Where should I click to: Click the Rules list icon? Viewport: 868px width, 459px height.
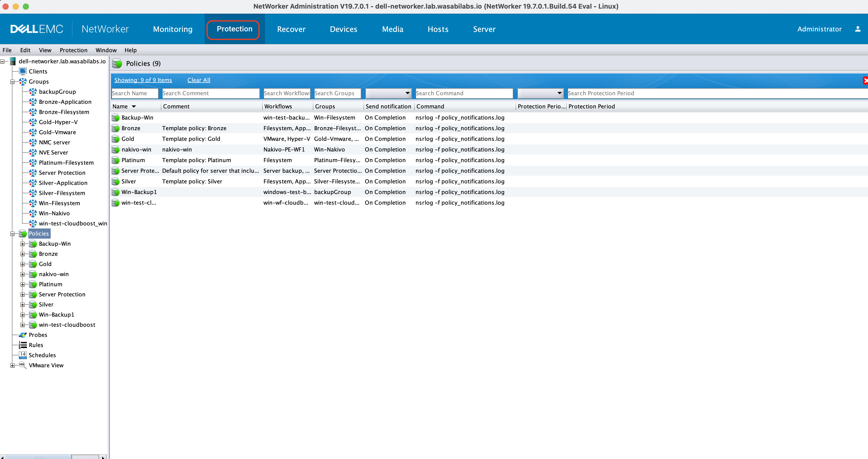[23, 345]
